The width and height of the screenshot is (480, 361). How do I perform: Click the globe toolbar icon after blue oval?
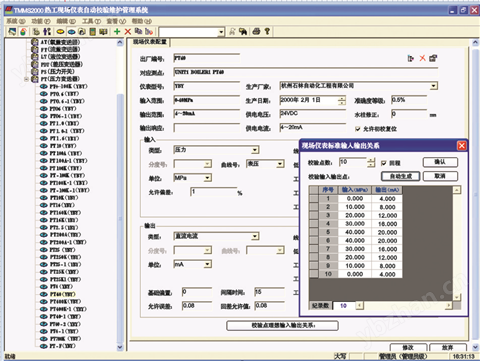click(82, 32)
